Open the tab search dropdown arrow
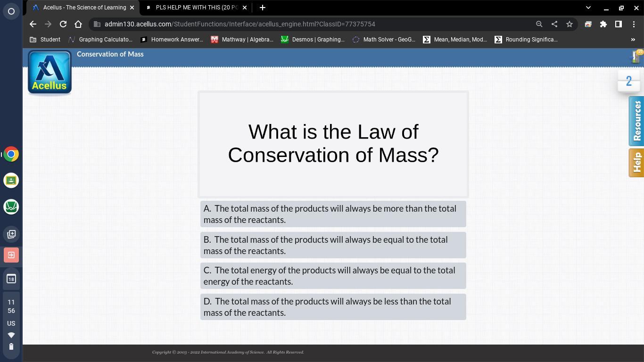This screenshot has width=644, height=362. [588, 8]
